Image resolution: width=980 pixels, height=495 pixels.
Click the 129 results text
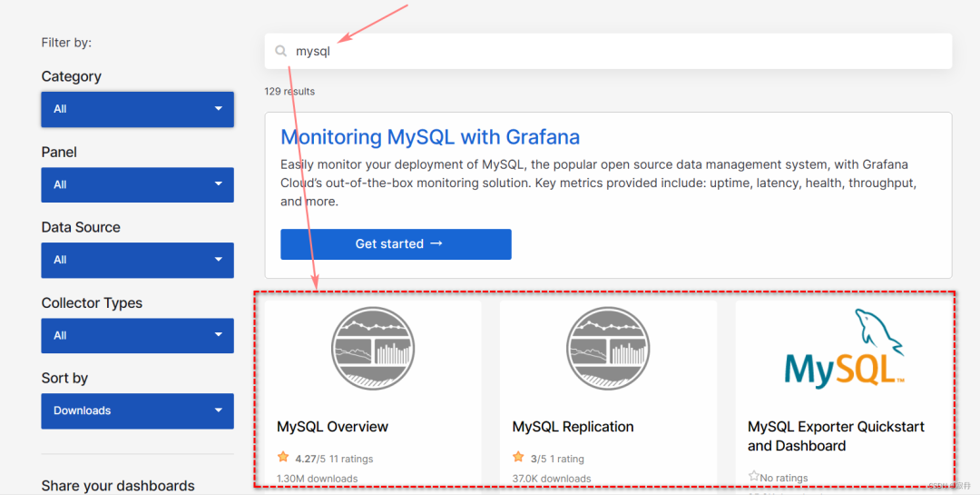[x=289, y=92]
